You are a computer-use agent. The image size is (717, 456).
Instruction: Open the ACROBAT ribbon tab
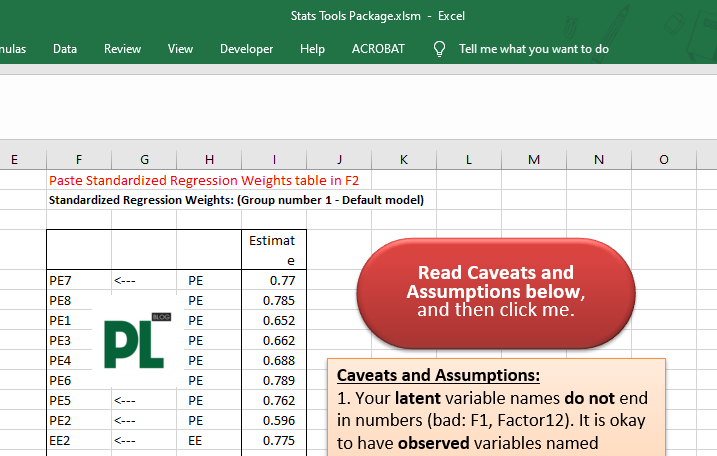click(378, 49)
